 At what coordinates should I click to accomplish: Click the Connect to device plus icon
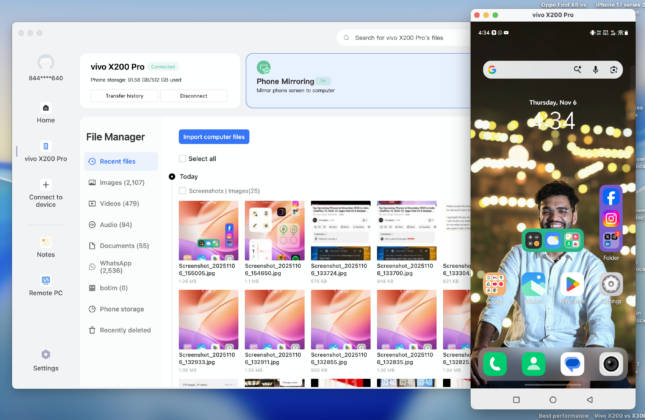[45, 184]
